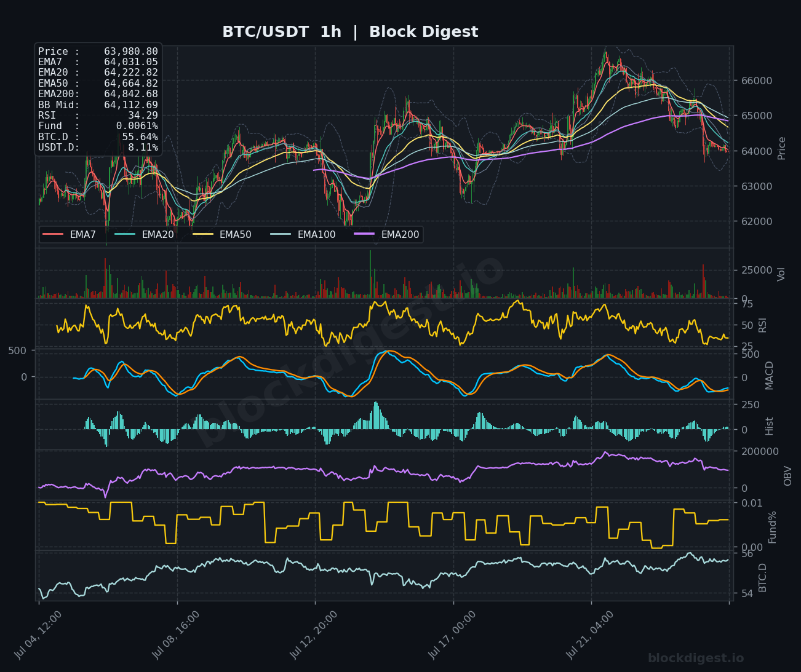Select the EMA200 64,842.68 value row
The image size is (801, 672).
(98, 94)
